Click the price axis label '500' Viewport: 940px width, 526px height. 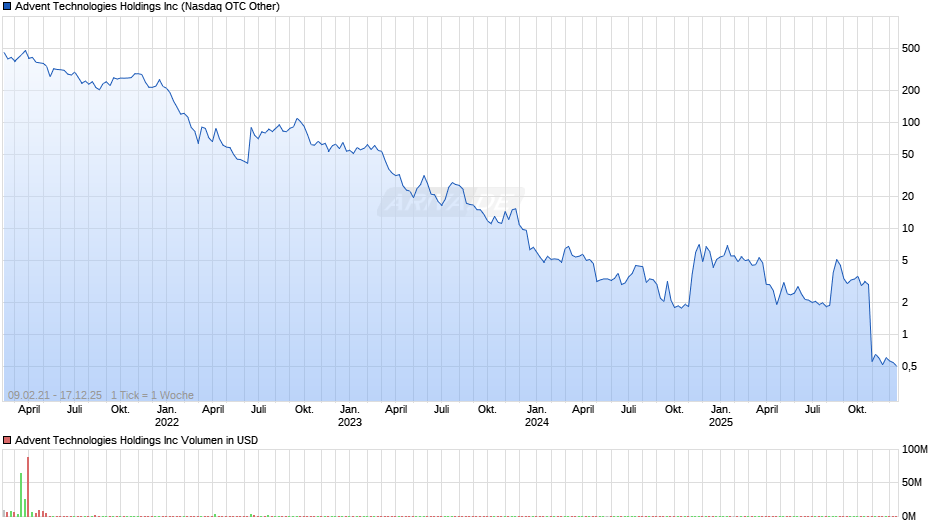(911, 49)
